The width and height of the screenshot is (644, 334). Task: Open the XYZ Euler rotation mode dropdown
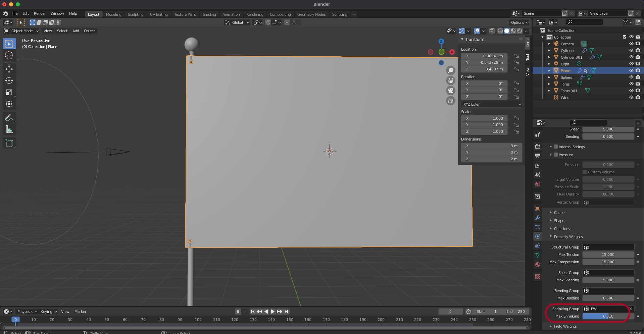pyautogui.click(x=492, y=104)
